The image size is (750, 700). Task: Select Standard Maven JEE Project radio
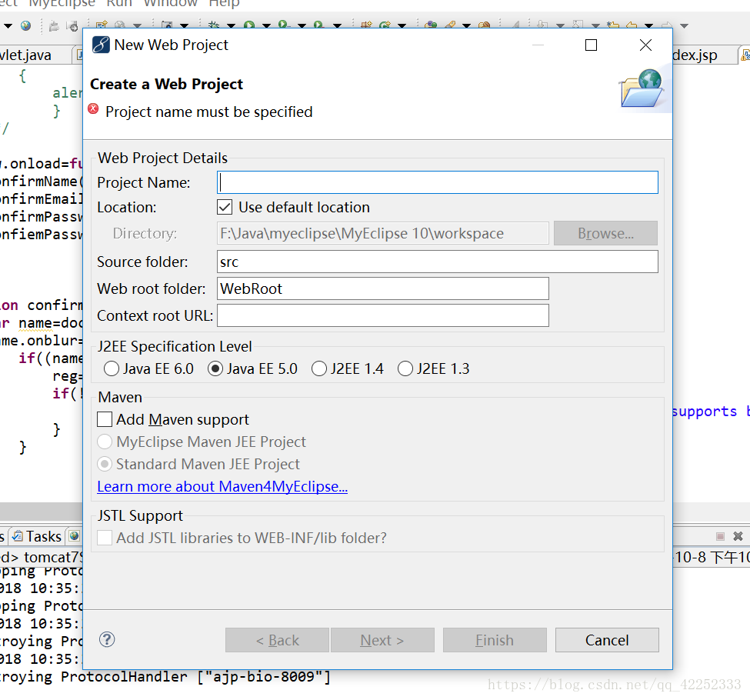pos(105,464)
